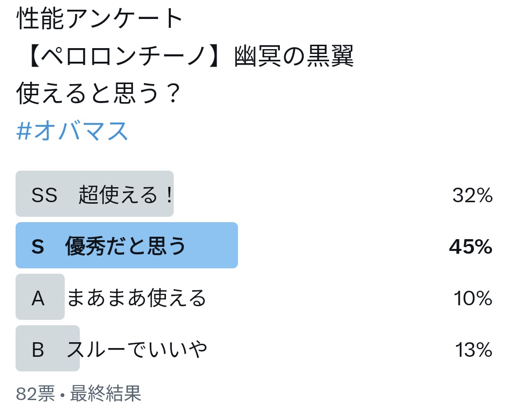509x420 pixels.
Task: Click the gray bar behind SS option
Action: pos(94,193)
